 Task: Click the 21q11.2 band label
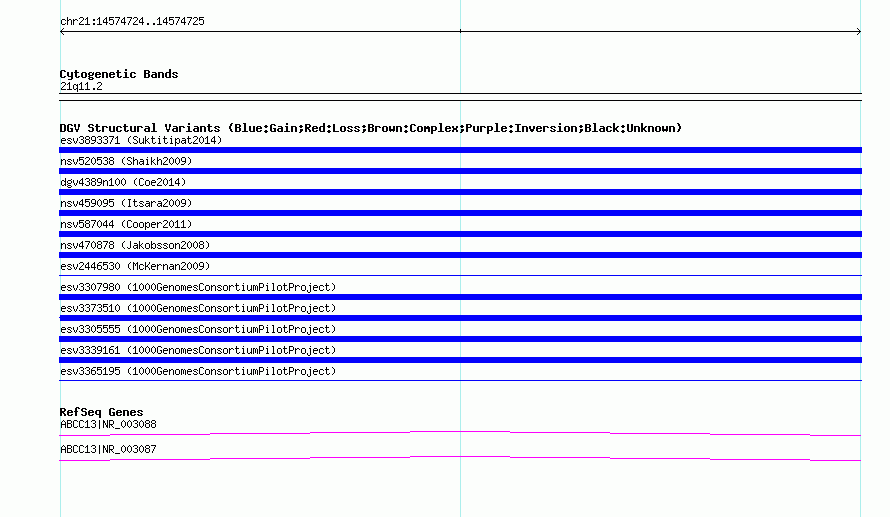point(81,86)
